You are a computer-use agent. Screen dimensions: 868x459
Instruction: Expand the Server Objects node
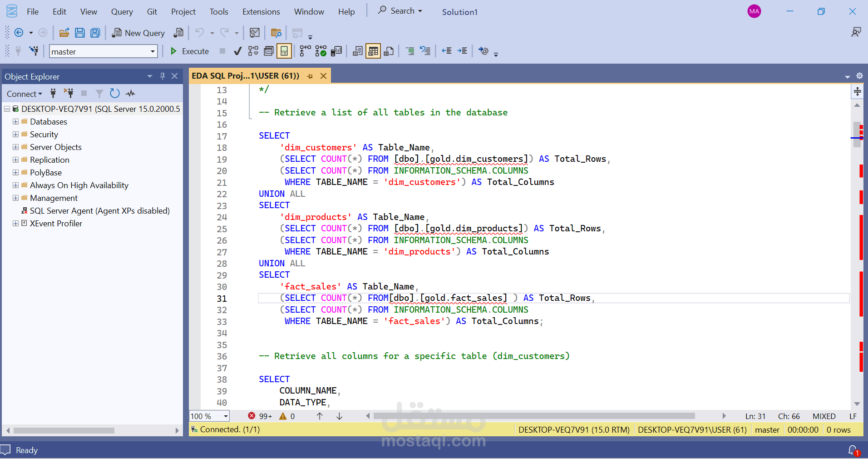click(x=15, y=147)
